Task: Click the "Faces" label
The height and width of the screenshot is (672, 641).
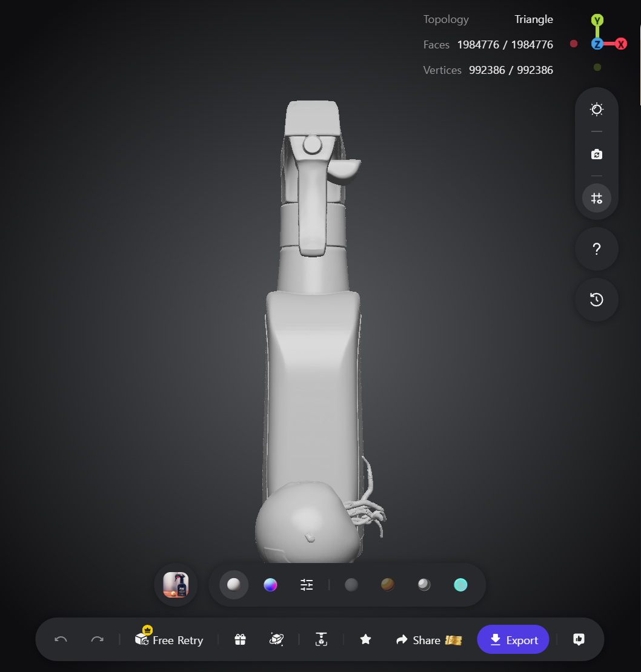Action: click(436, 45)
